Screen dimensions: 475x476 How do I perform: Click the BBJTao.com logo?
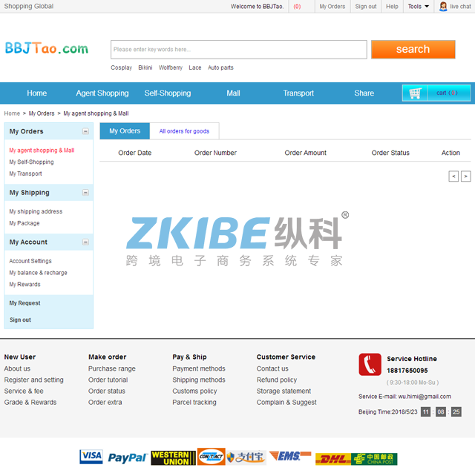[47, 48]
